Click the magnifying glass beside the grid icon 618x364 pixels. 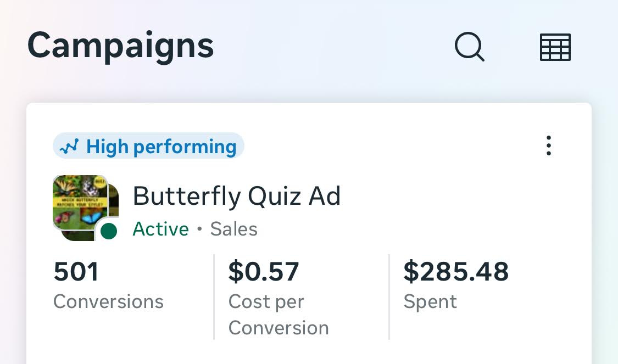[469, 47]
